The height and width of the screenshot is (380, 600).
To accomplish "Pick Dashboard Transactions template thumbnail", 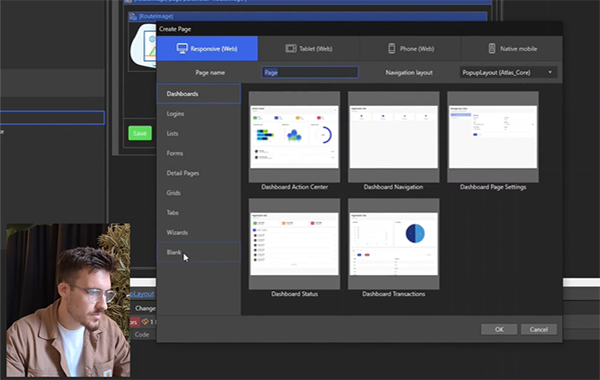I will click(393, 244).
